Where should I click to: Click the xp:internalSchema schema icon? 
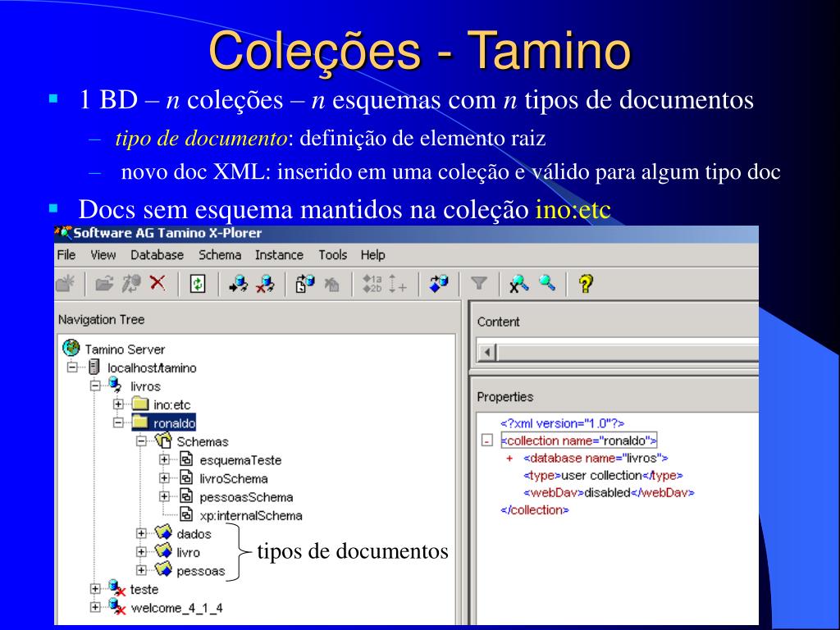click(186, 514)
